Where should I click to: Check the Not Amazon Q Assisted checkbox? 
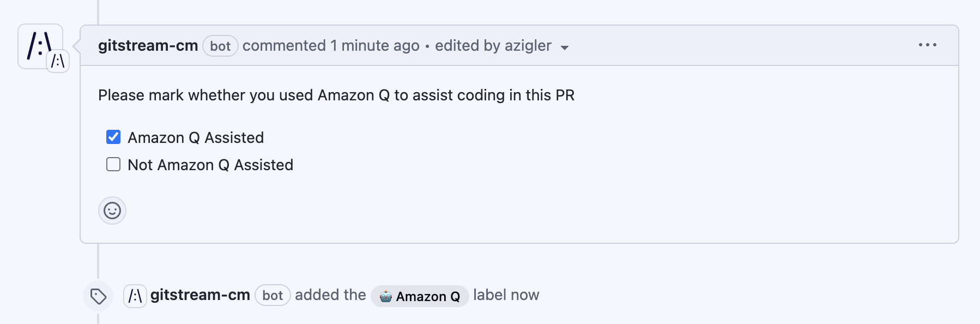(112, 164)
